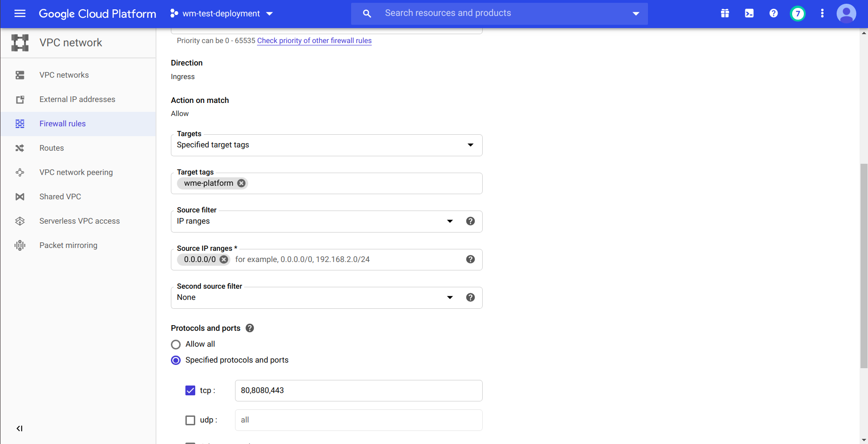Click the gift free trial icon

[x=725, y=14]
